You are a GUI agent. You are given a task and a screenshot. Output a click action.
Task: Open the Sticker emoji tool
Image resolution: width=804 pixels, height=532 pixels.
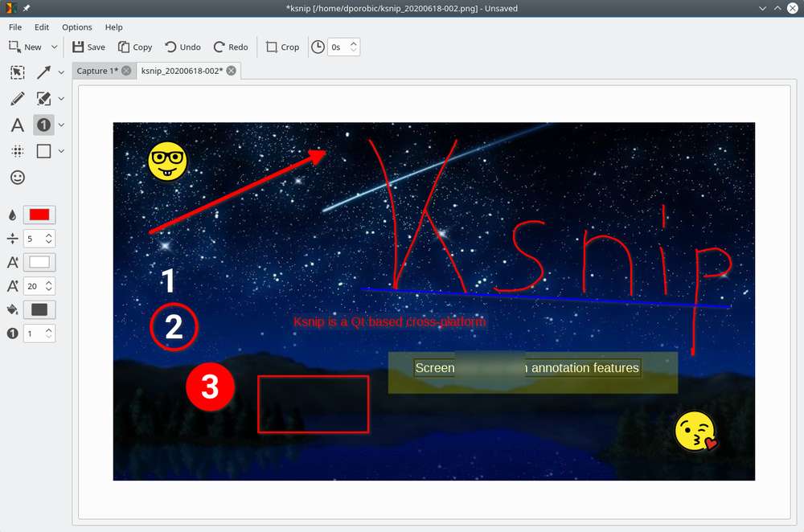pos(18,178)
